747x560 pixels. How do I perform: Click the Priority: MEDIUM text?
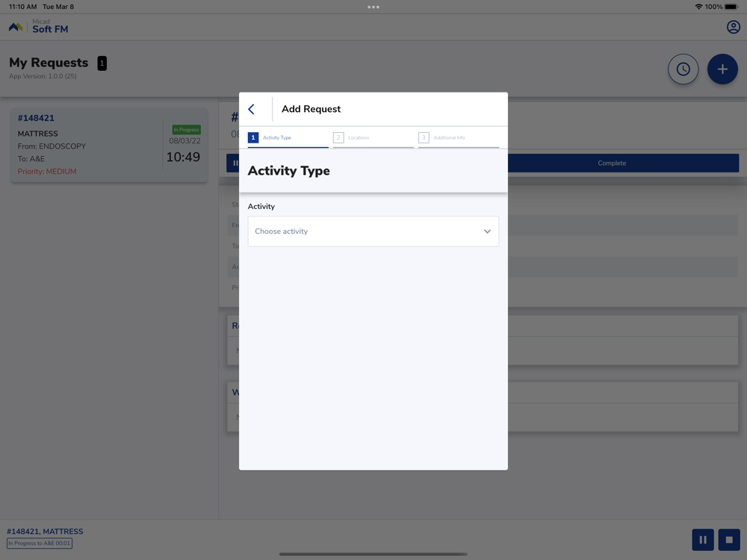coord(46,172)
